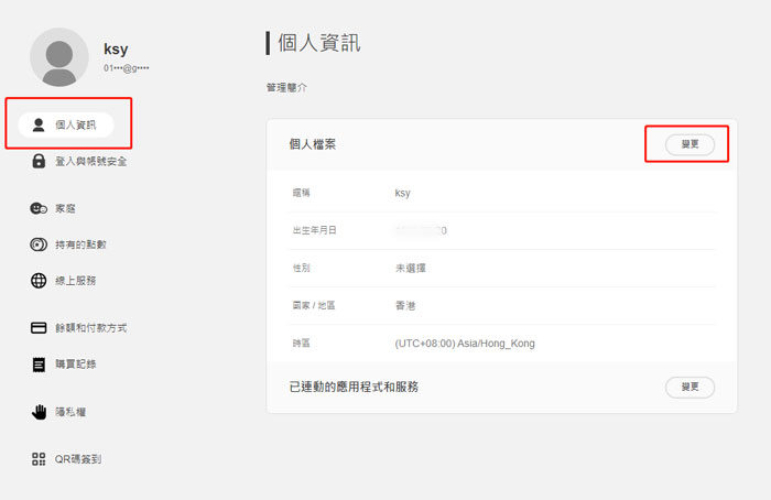Click the ksy profile avatar
The width and height of the screenshot is (771, 500).
59,58
